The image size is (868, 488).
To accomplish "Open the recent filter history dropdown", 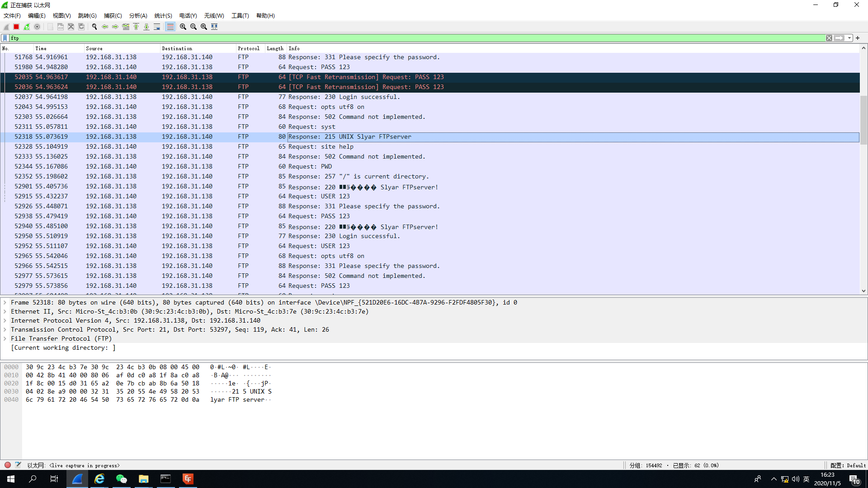I will [849, 38].
